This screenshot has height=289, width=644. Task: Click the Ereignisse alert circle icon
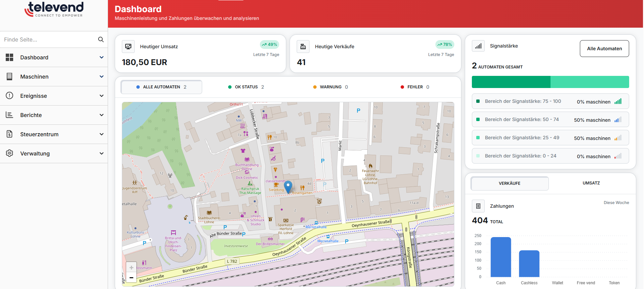click(9, 96)
